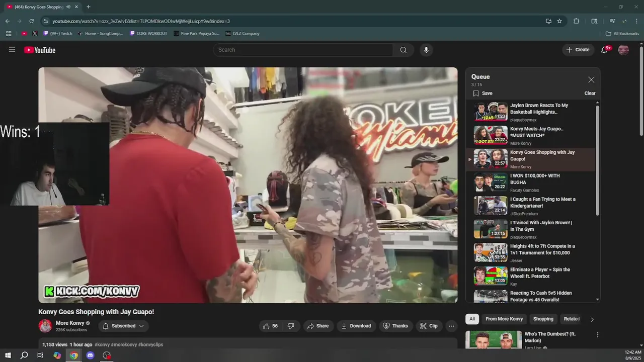This screenshot has width=644, height=362.
Task: Select the From More Konvy chip
Action: pos(504,319)
